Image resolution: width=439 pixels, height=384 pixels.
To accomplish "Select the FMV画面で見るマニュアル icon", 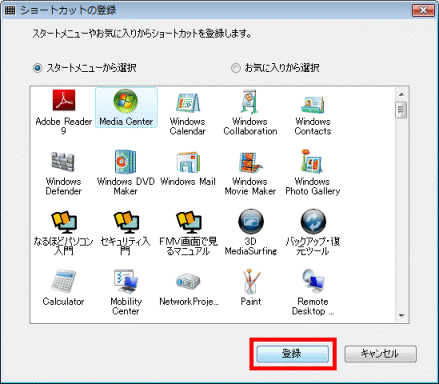I will click(x=189, y=222).
